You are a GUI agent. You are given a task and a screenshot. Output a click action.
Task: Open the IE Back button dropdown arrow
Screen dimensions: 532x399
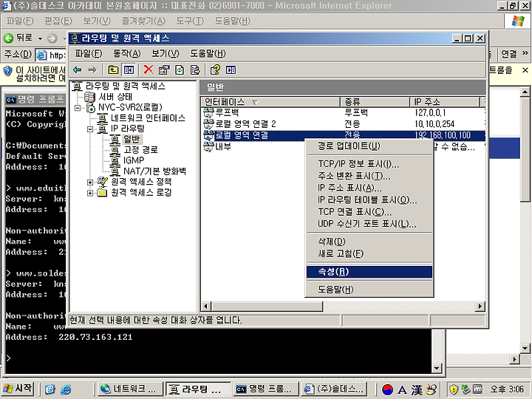coord(40,38)
